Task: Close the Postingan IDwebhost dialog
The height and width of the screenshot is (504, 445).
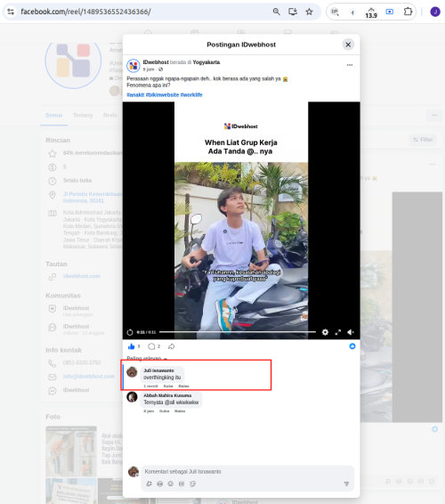Action: point(348,45)
